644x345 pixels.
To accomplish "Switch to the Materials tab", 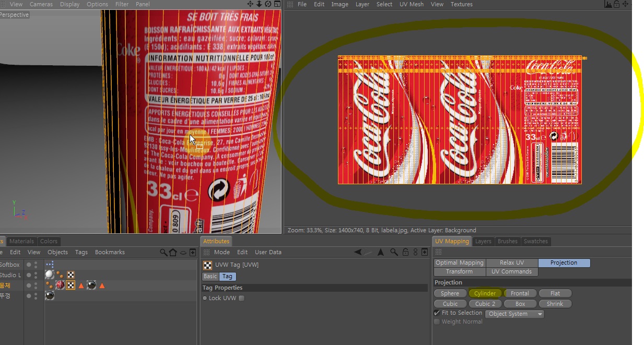I will (22, 241).
